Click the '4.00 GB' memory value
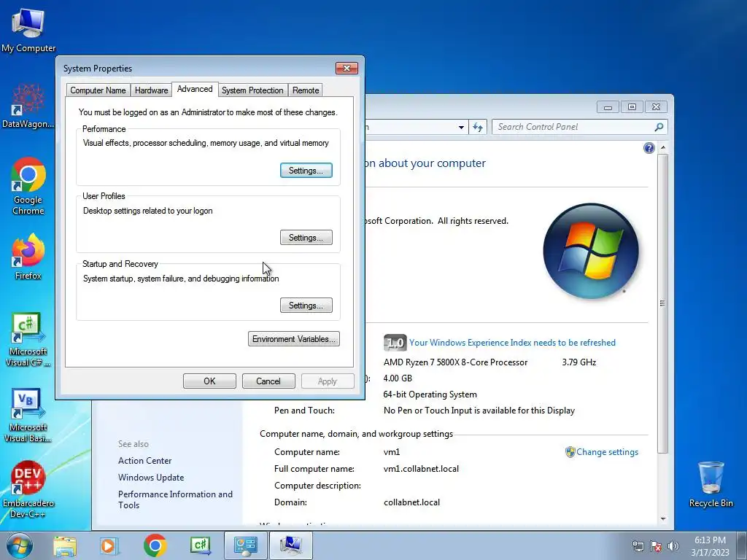 click(x=398, y=378)
